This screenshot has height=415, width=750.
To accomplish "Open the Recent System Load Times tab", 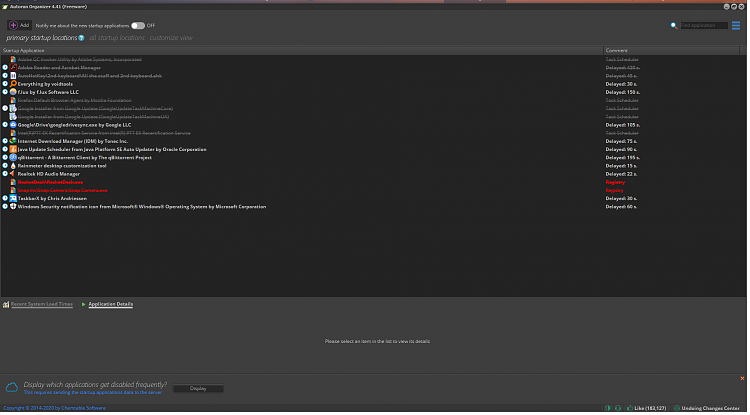I will [42, 306].
